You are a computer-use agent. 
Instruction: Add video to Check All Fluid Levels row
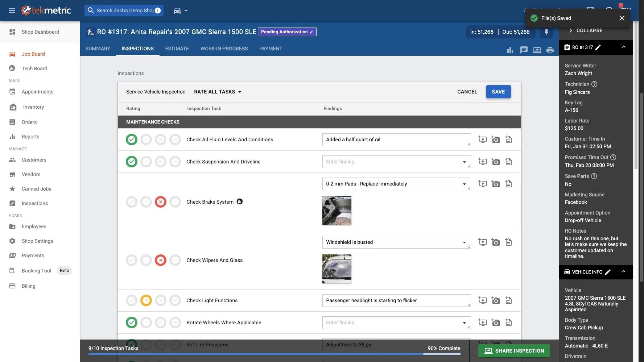point(482,140)
